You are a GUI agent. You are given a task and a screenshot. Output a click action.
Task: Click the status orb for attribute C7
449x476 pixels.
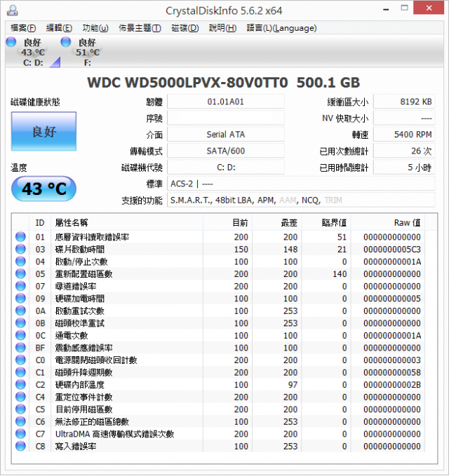[20, 433]
